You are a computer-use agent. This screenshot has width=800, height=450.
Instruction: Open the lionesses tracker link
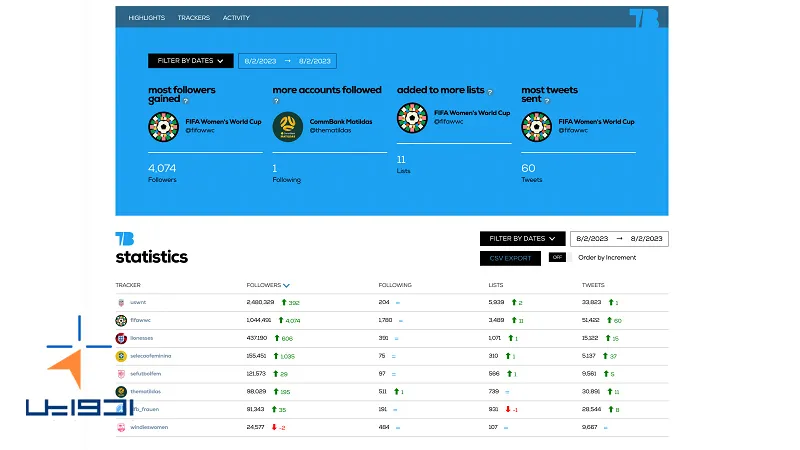pyautogui.click(x=141, y=338)
